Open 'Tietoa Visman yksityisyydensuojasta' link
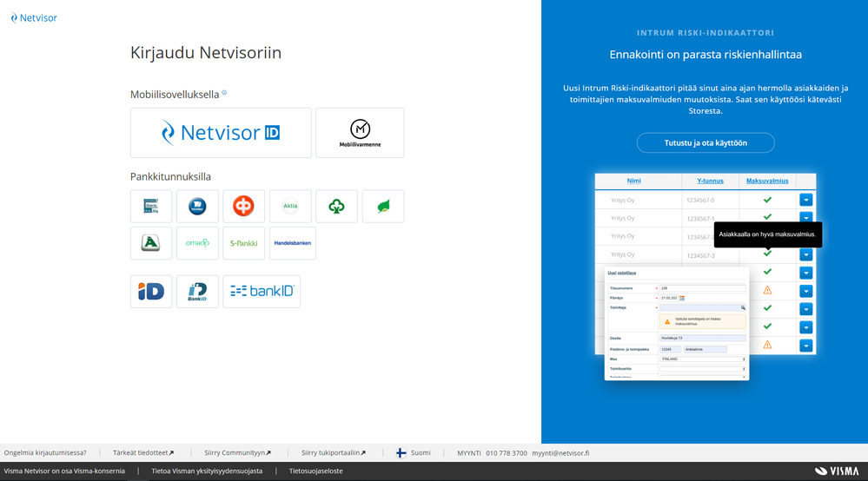The height and width of the screenshot is (481, 868). 207,471
